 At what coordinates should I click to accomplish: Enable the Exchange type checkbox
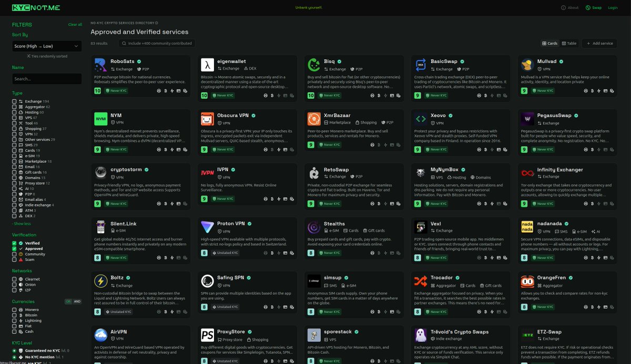[14, 101]
